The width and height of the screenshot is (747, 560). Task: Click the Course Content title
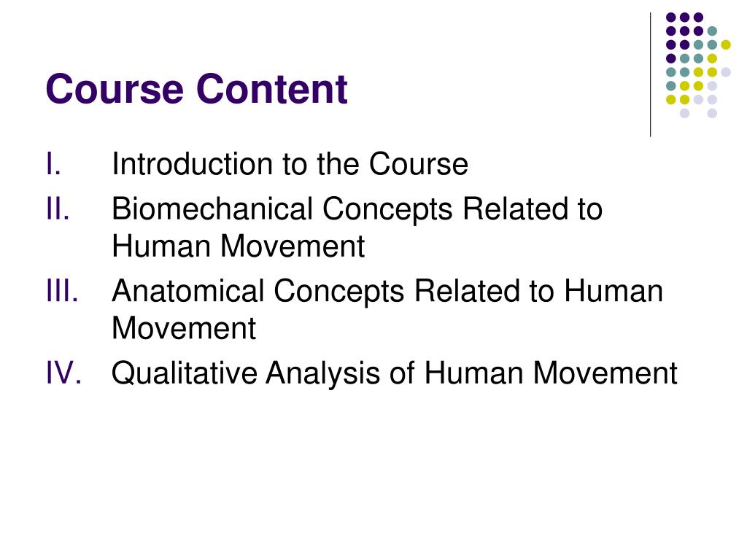point(196,89)
